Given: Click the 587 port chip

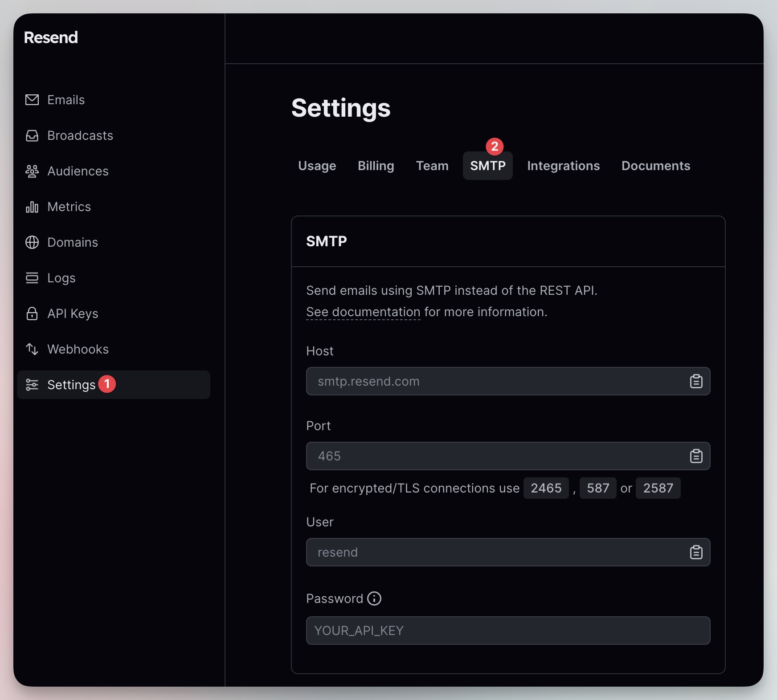Looking at the screenshot, I should 598,488.
